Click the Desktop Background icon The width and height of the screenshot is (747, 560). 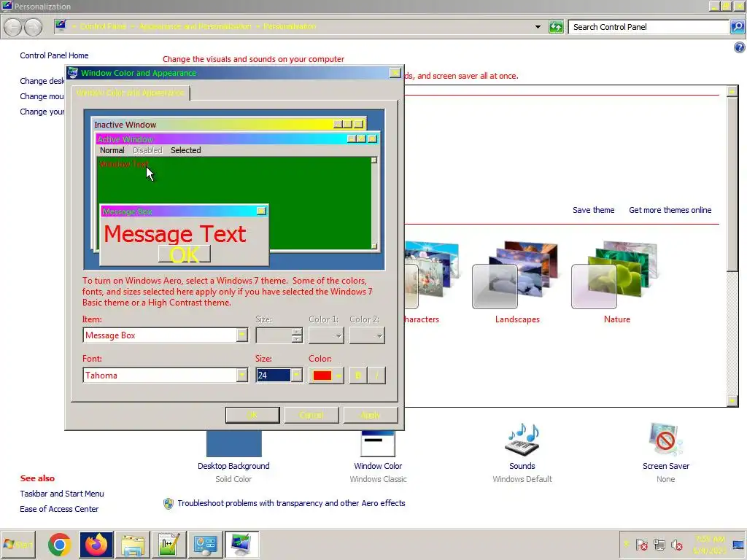point(234,444)
